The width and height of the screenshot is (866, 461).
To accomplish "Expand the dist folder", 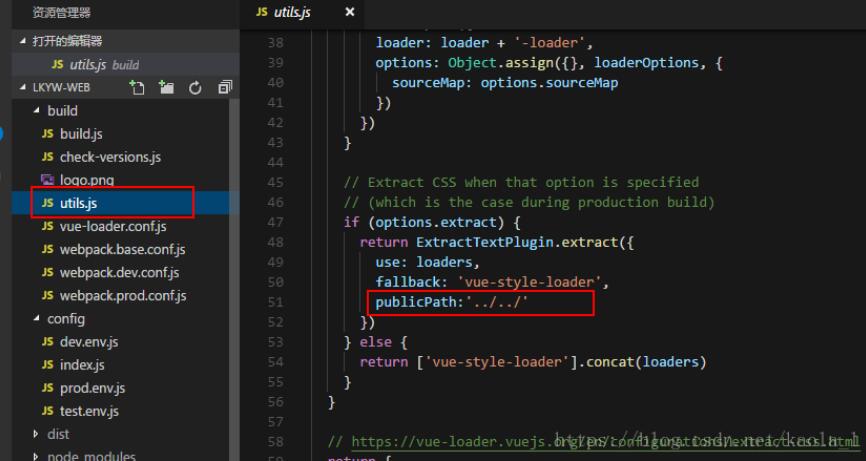I will pos(36,434).
